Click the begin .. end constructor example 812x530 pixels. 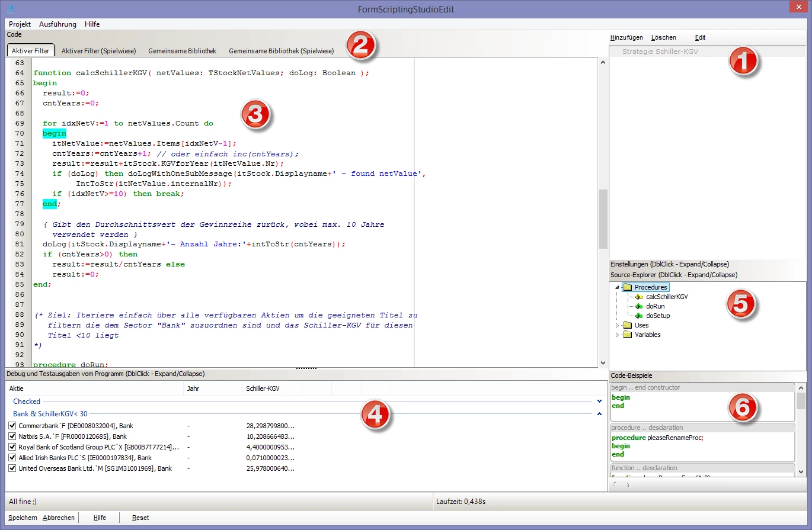tap(702, 402)
